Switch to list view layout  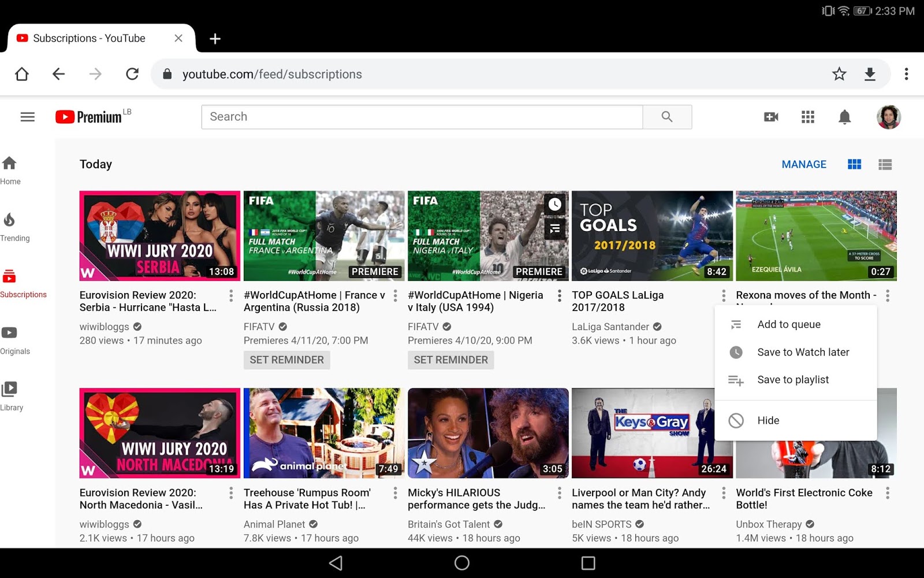click(885, 165)
